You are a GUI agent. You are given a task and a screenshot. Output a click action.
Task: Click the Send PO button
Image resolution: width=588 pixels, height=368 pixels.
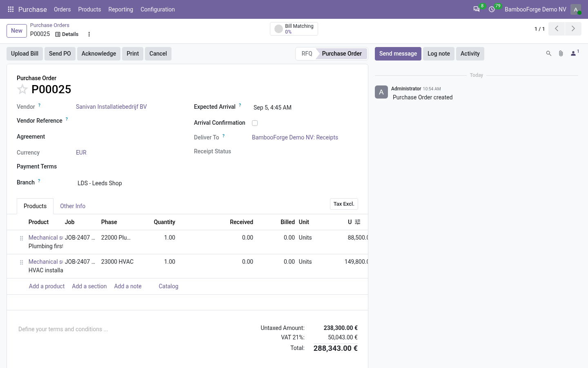[x=60, y=54]
